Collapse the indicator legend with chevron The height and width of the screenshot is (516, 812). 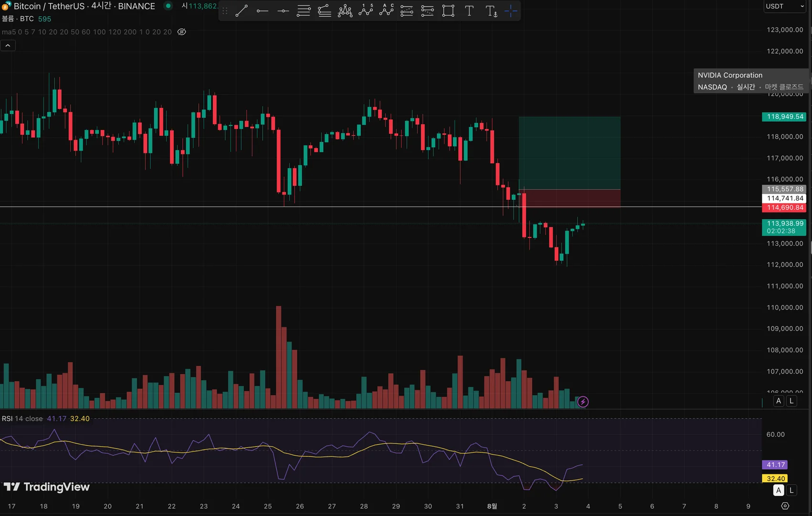pos(8,45)
